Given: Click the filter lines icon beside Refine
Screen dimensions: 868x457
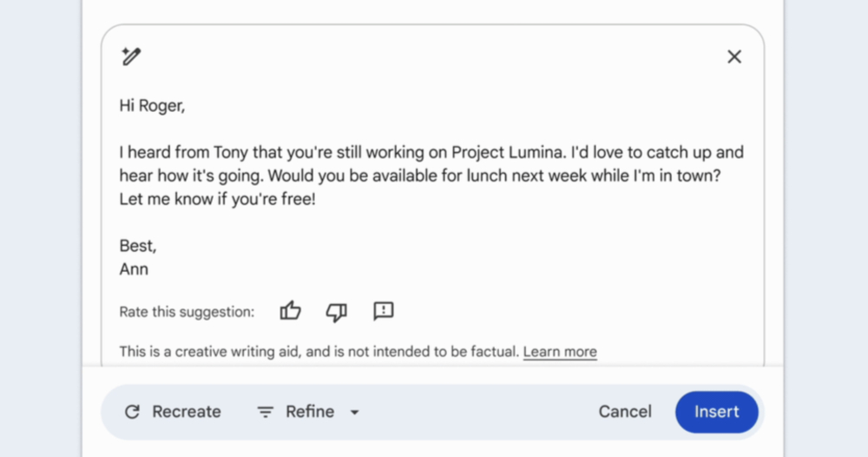Looking at the screenshot, I should click(x=265, y=412).
